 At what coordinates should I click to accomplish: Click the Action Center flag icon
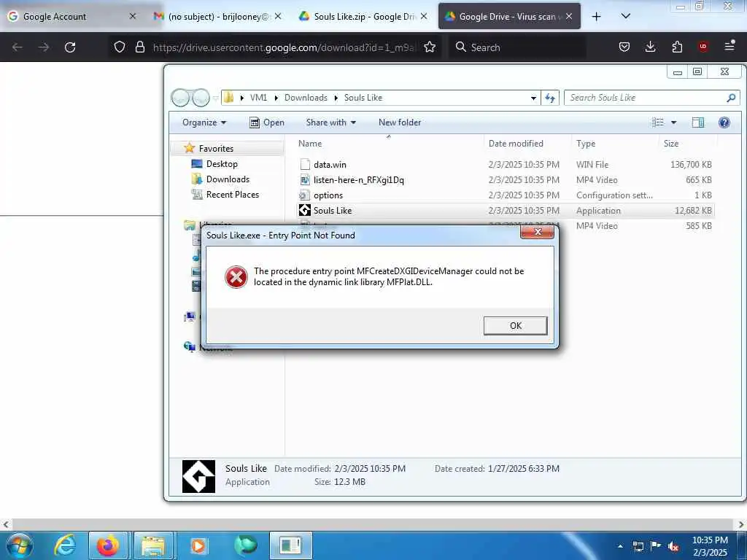[x=656, y=546]
